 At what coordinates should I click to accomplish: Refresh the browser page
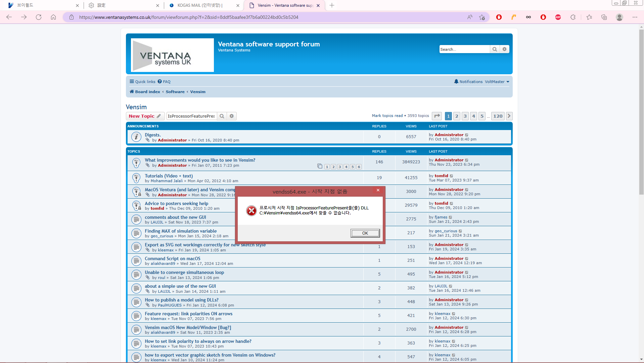(x=39, y=17)
